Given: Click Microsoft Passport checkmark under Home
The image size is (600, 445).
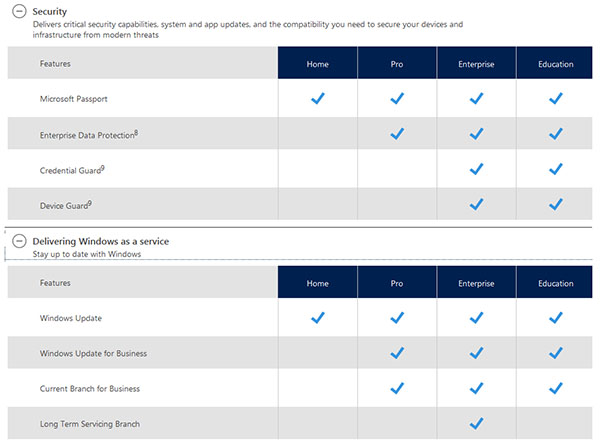Looking at the screenshot, I should click(318, 99).
